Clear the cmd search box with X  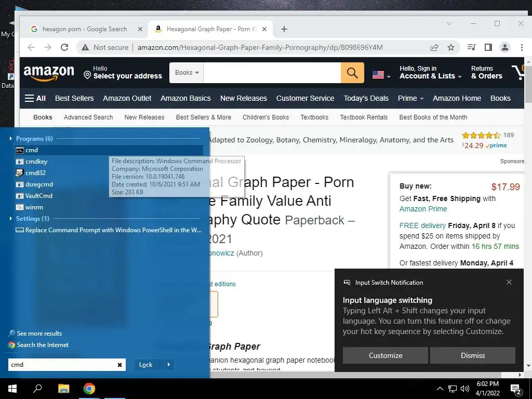click(120, 365)
